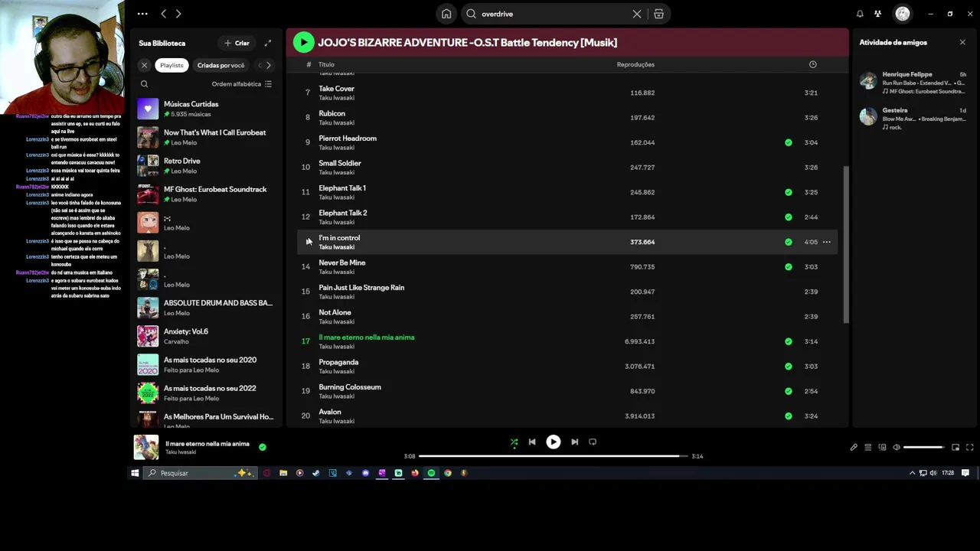Open As mais tocadas no seu 2020
The width and height of the screenshot is (980, 551).
(x=205, y=364)
